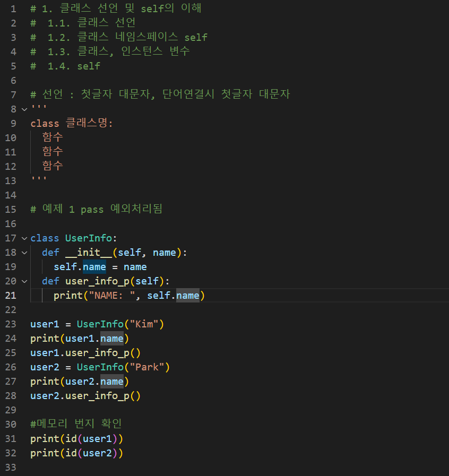Click comment '선언 : 첫글자 대문자' on line 7
The width and height of the screenshot is (449, 476).
[96, 94]
